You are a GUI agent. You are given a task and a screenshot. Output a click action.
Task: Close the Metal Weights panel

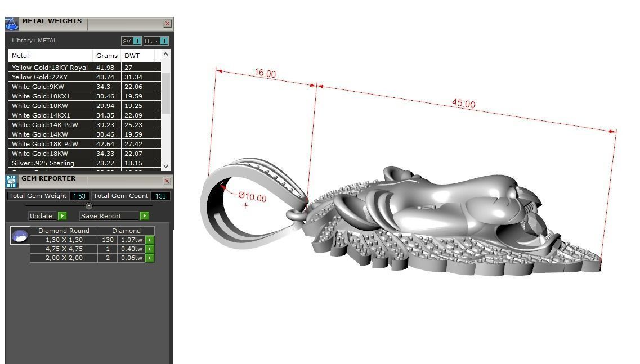[x=167, y=23]
